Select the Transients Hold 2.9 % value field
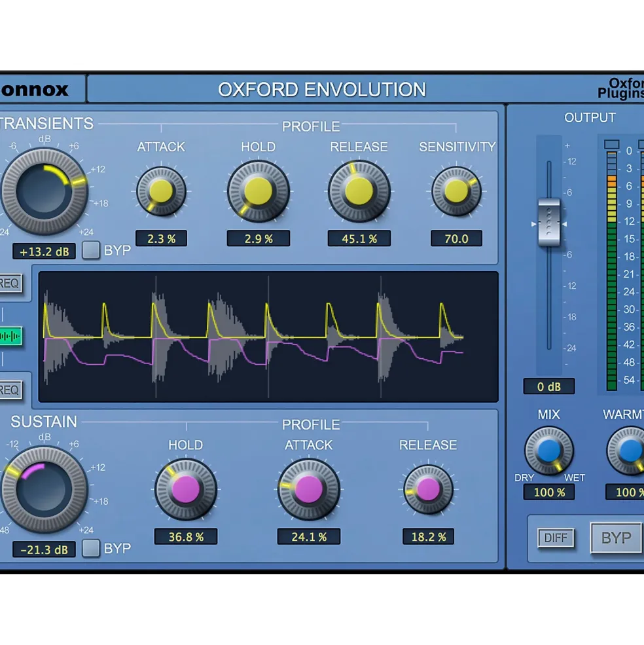 [259, 238]
